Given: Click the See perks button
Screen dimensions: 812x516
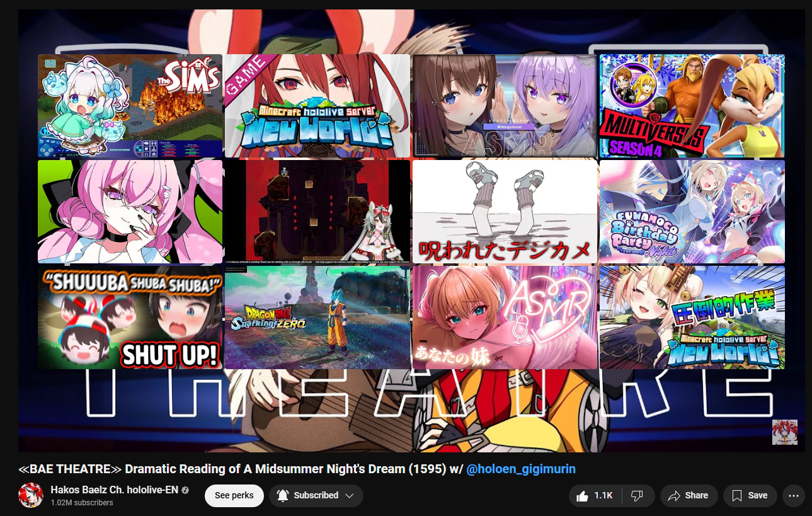Looking at the screenshot, I should coord(234,496).
